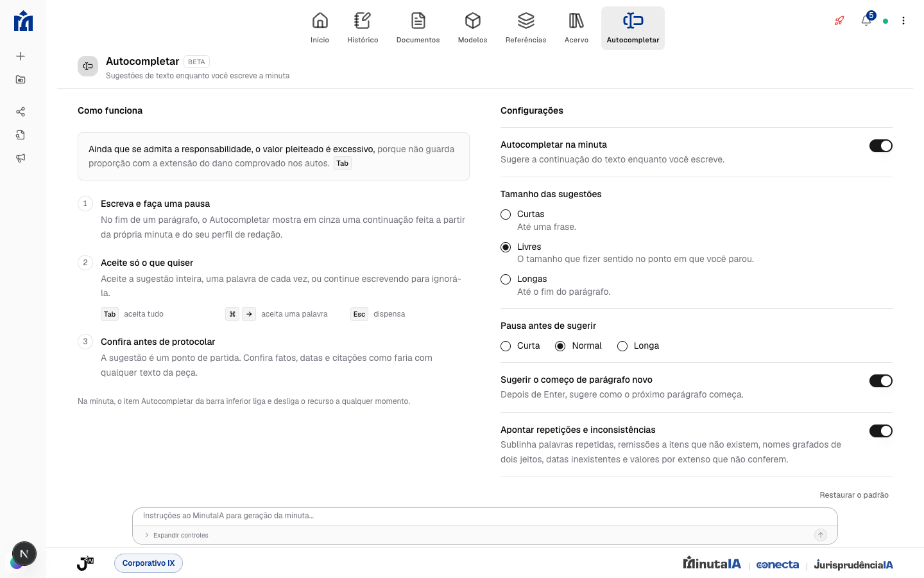Click the blue MinutaIA logo in the sidebar
This screenshot has height=578, width=924.
click(x=23, y=21)
